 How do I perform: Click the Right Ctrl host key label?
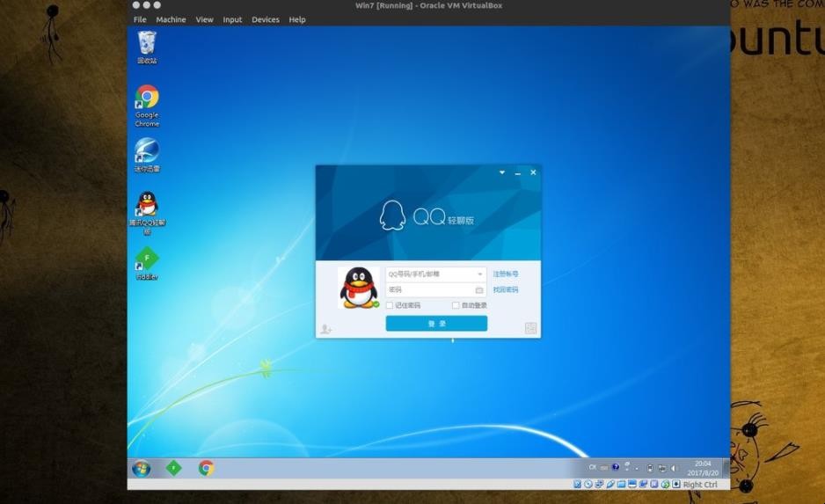[x=700, y=485]
